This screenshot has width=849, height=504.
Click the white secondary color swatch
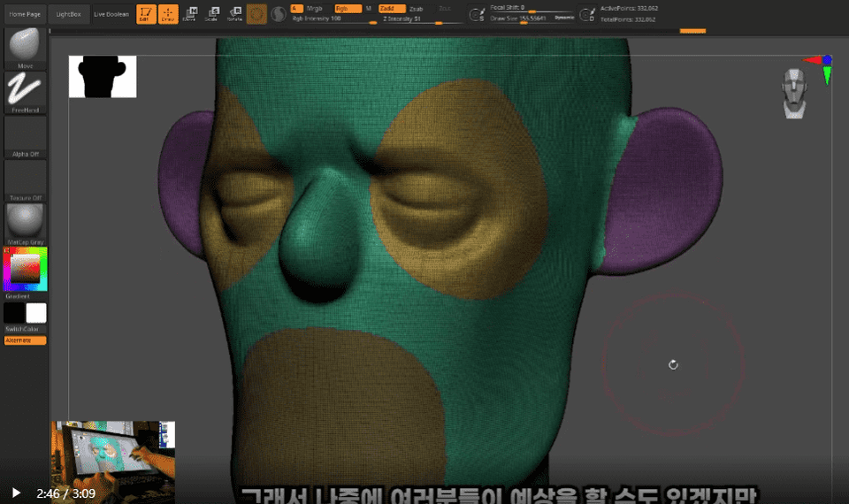(x=36, y=313)
